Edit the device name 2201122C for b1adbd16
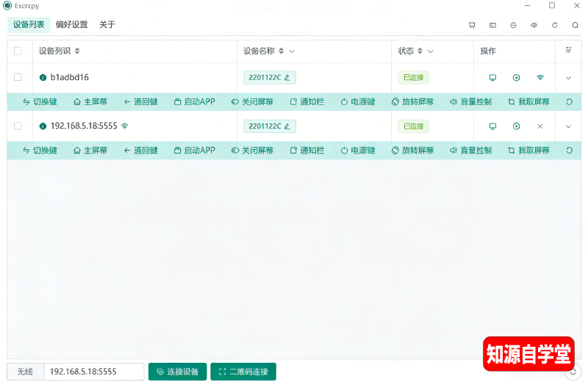This screenshot has height=382, width=588. click(x=287, y=77)
